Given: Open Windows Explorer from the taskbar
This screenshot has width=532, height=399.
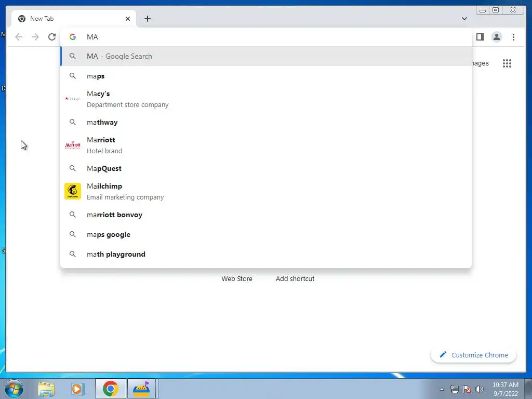Looking at the screenshot, I should point(46,389).
